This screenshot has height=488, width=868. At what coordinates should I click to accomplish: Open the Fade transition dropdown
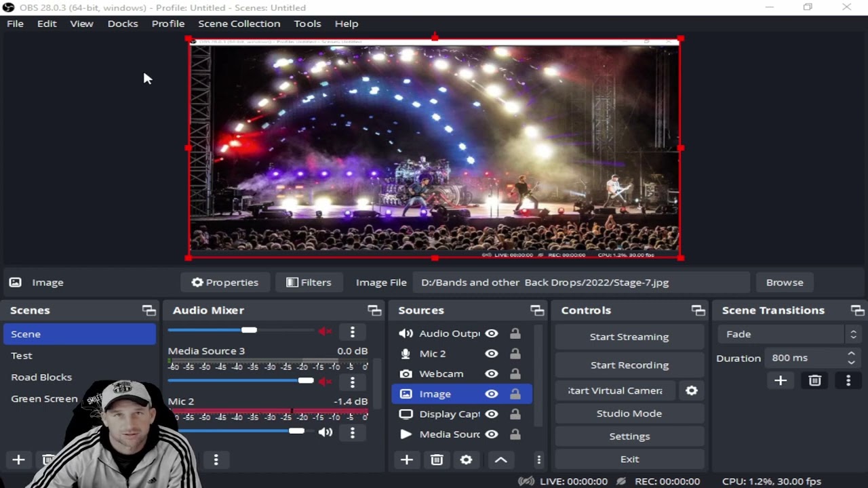[x=789, y=334]
